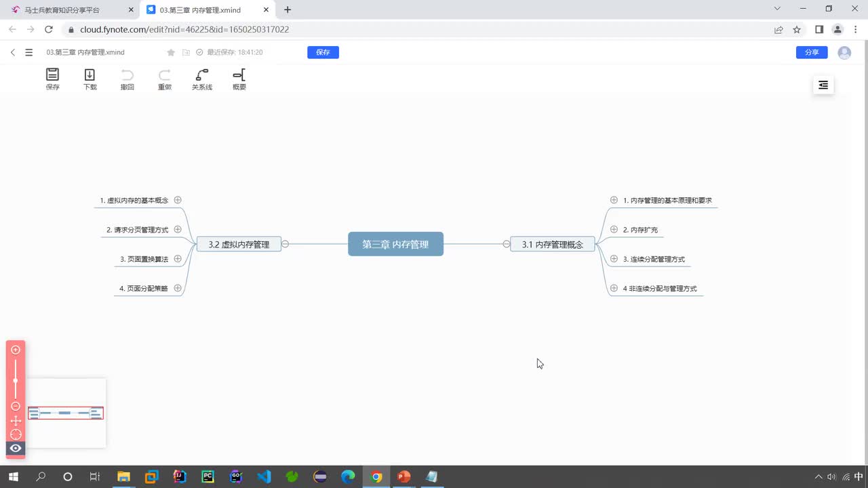868x488 pixels.
Task: Click the four-arrow move canvas icon
Action: [16, 421]
